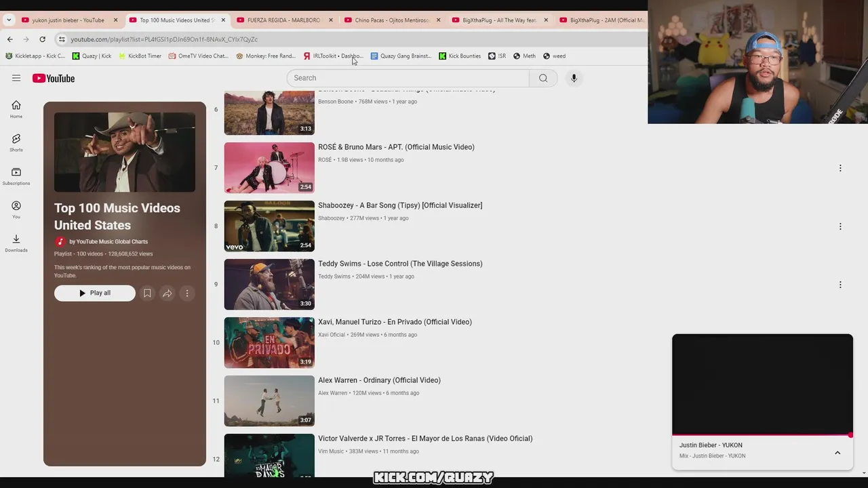868x488 pixels.
Task: Open options menu for ROSÉ APT. video
Action: click(840, 168)
